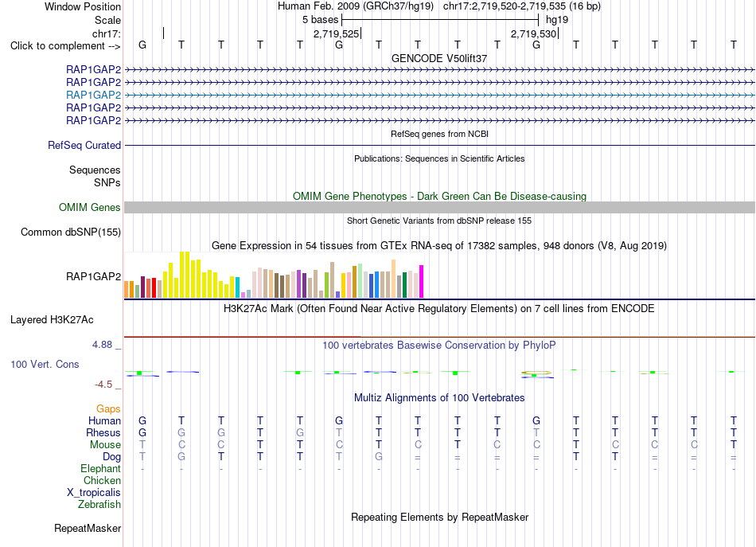Click the -4.5 PhyloP lower scale value
Screen dimensions: 756x547
[x=103, y=385]
